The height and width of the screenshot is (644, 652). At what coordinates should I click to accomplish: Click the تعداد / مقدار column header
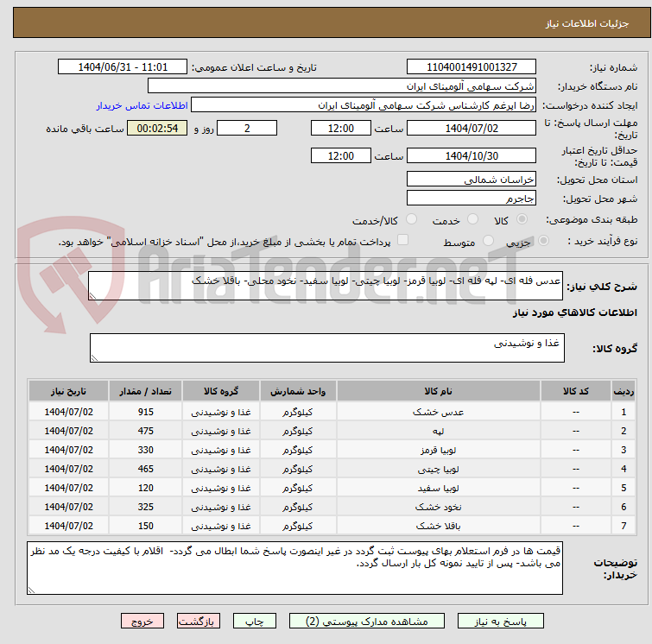coord(146,391)
